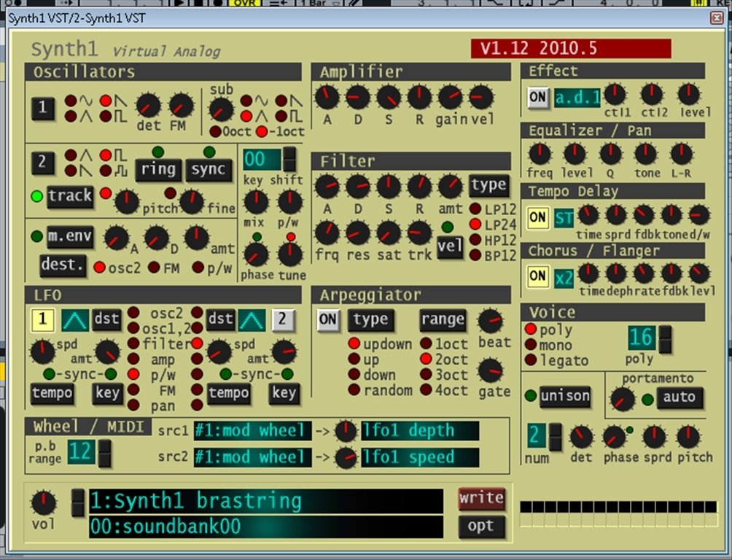This screenshot has width=732, height=560.
Task: Toggle oscillator 2 ring modulation
Action: (x=158, y=170)
